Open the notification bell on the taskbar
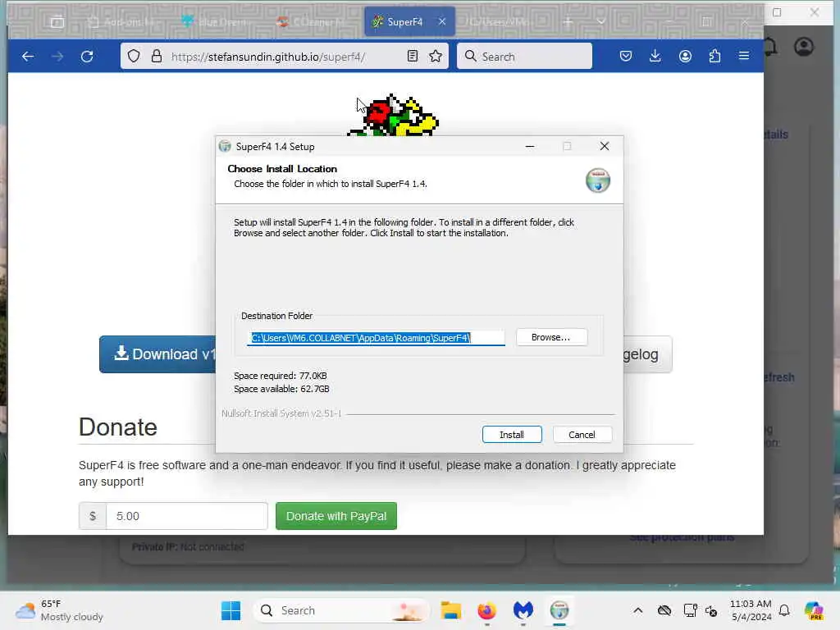This screenshot has width=840, height=630. tap(784, 610)
